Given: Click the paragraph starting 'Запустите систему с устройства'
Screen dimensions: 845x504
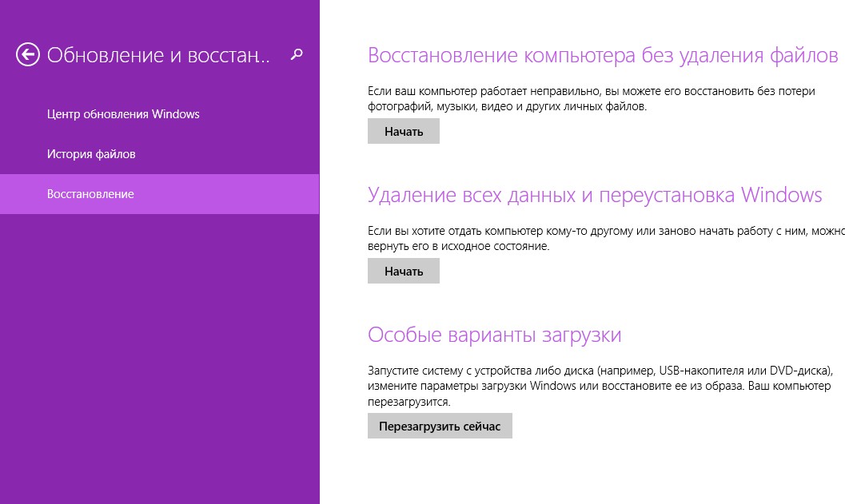Looking at the screenshot, I should point(600,386).
